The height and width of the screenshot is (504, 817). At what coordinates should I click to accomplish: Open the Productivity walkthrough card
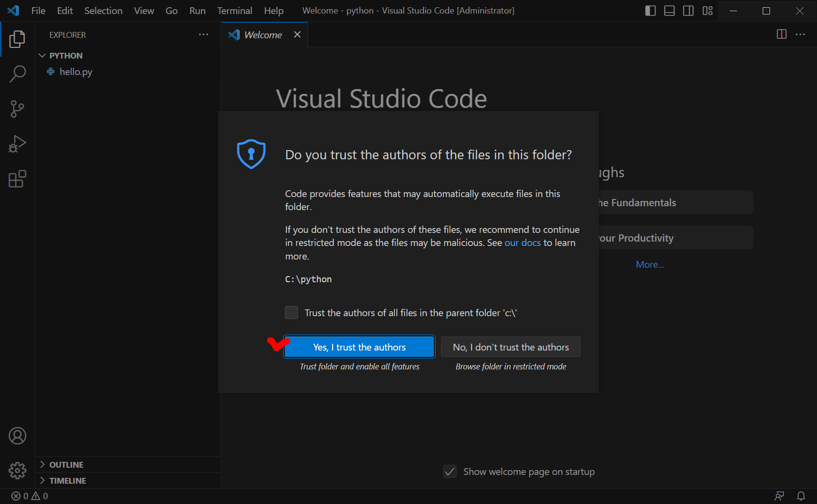pyautogui.click(x=676, y=238)
